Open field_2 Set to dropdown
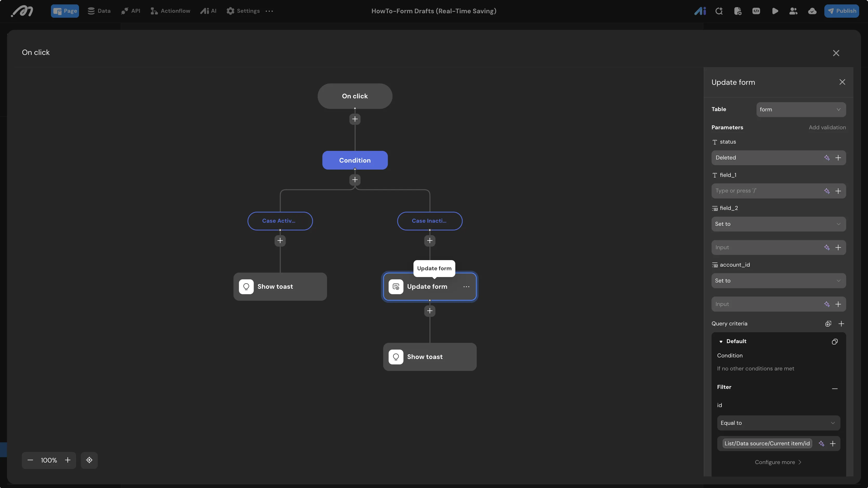This screenshot has width=868, height=488. [x=778, y=224]
